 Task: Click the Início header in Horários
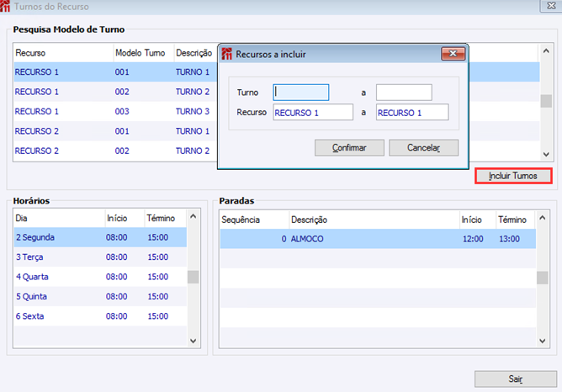tap(125, 218)
